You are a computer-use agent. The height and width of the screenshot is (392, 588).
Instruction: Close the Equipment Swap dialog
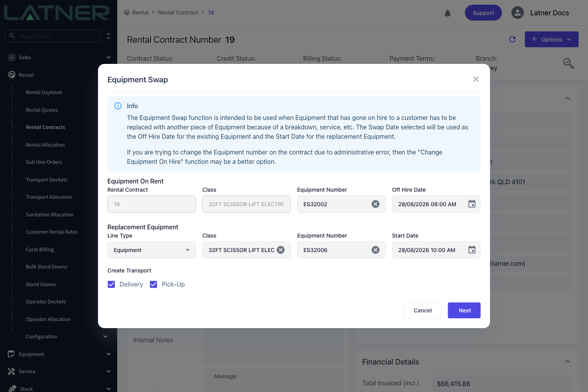pos(476,79)
